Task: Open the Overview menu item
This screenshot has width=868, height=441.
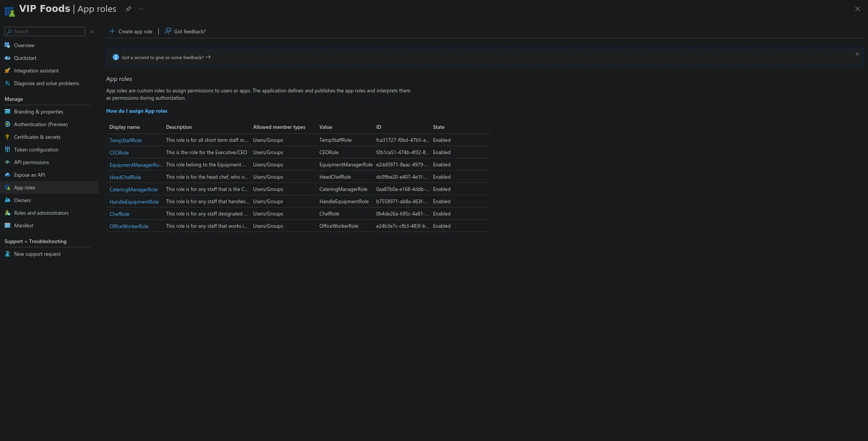Action: 24,45
